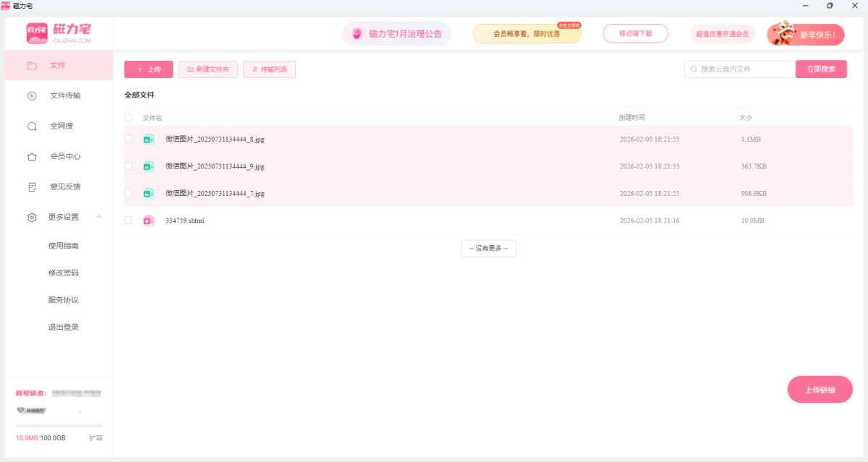Select 退出登录 from the sidebar
The width and height of the screenshot is (868, 462).
63,328
